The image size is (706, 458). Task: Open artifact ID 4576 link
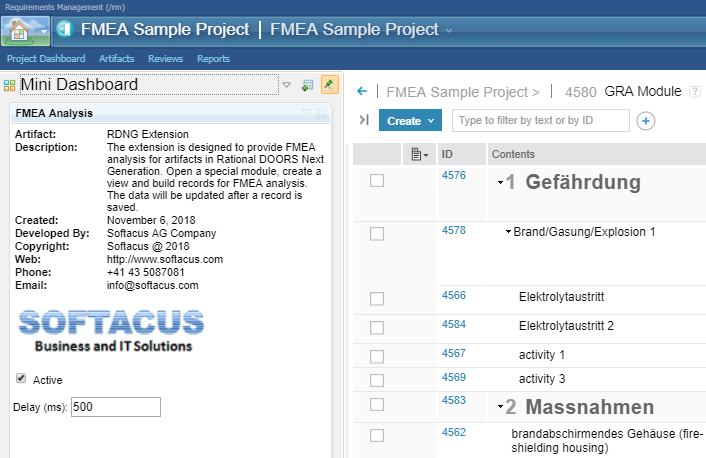453,175
